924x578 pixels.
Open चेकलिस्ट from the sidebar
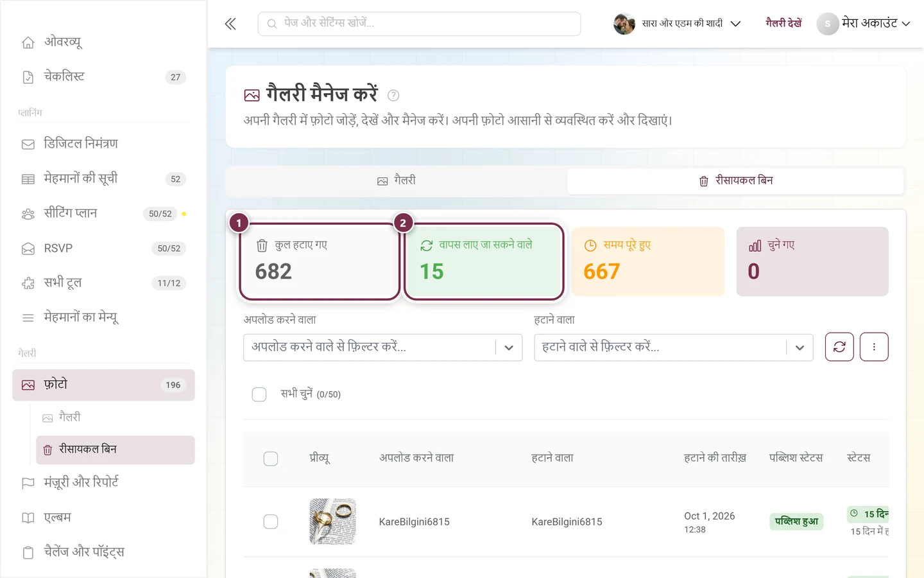103,77
